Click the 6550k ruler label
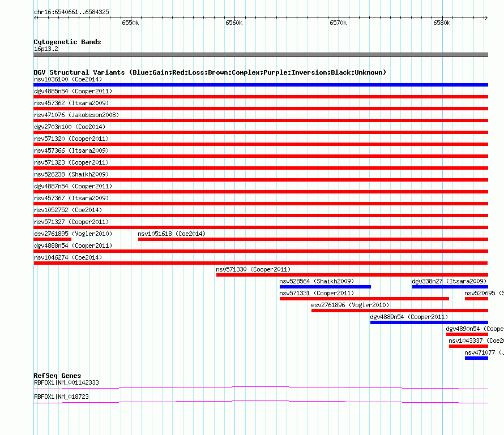The height and width of the screenshot is (435, 504). click(130, 23)
